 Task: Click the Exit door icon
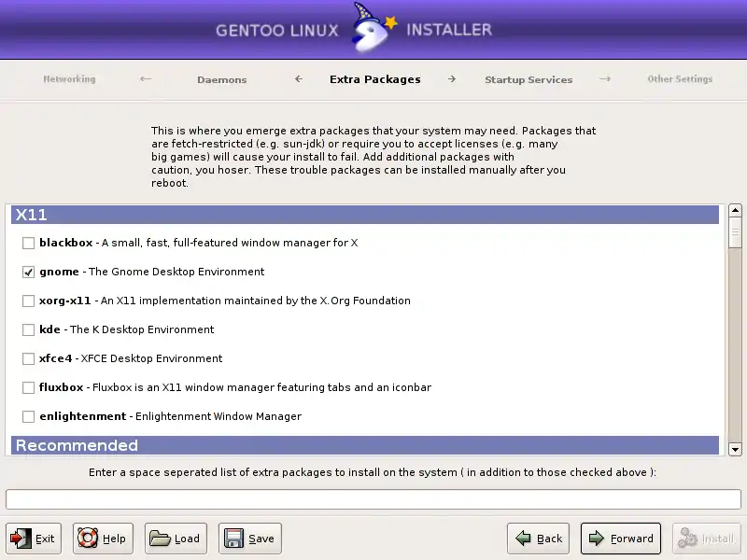click(21, 539)
